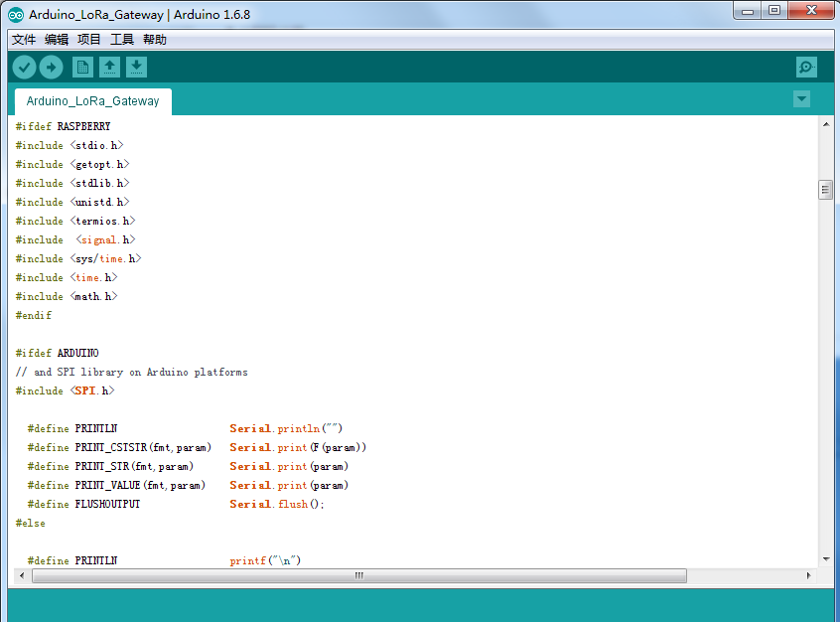Click 'printf("\n")' in last define
The width and height of the screenshot is (840, 622).
[x=265, y=560]
